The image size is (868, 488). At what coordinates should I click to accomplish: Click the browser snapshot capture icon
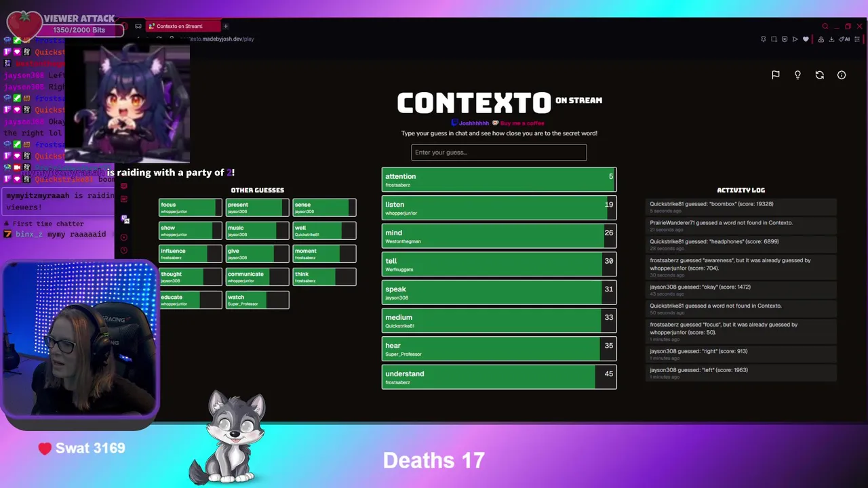click(774, 39)
